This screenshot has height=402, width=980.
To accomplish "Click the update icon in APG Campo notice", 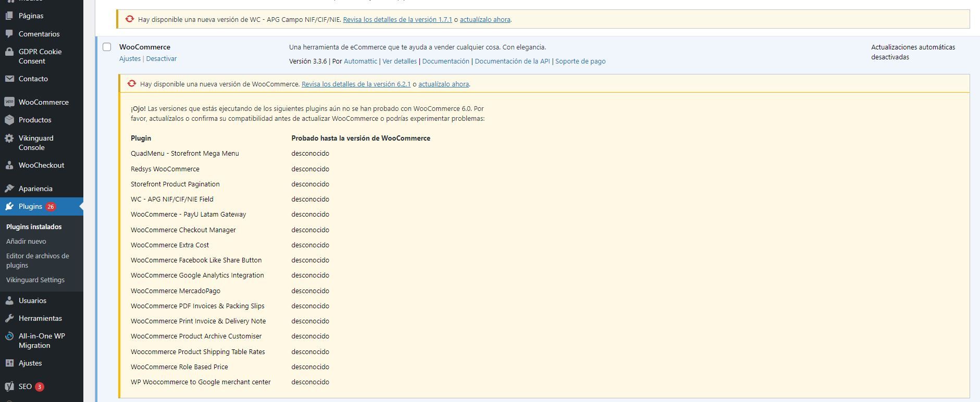I will [x=130, y=19].
